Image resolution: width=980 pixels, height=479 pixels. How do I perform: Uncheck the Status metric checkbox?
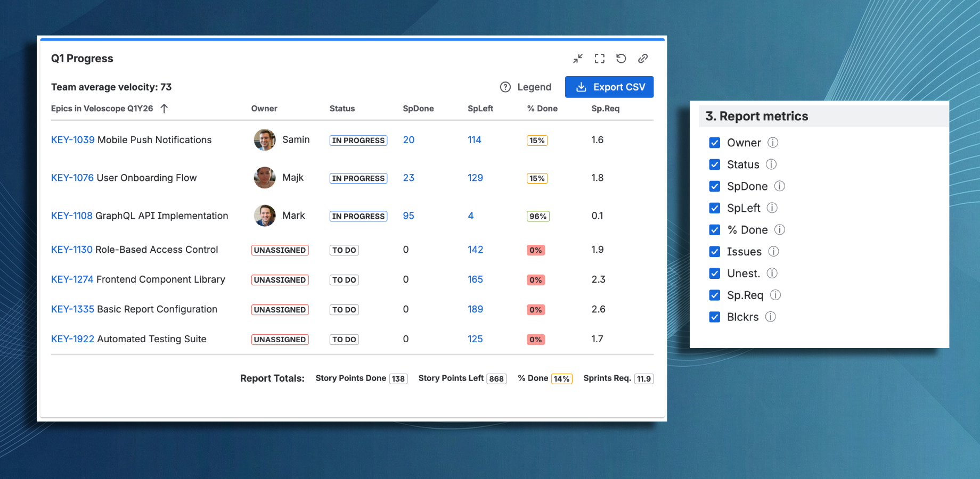715,164
